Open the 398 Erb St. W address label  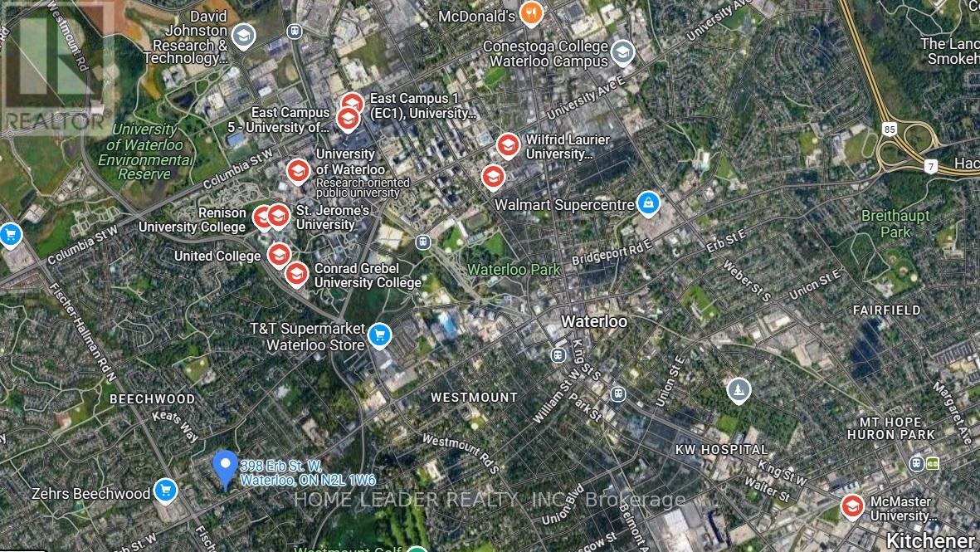[308, 472]
